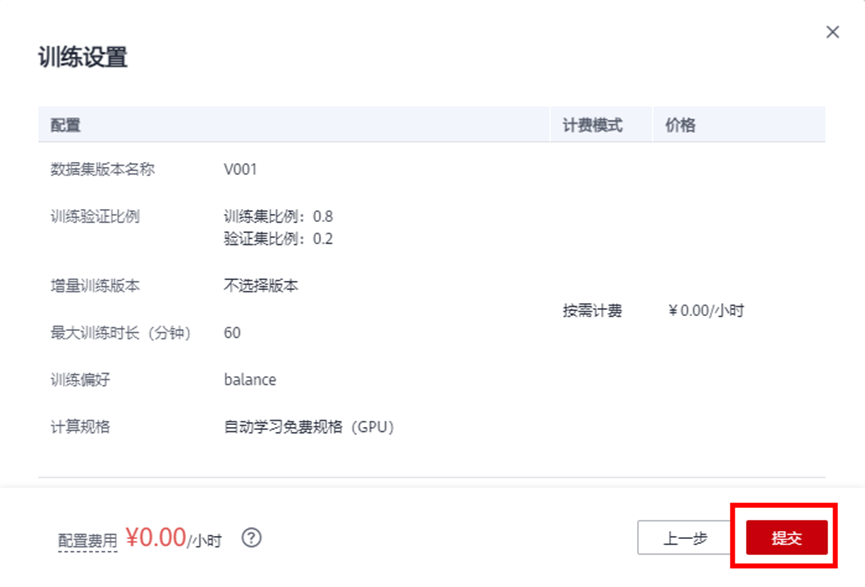865x587 pixels.
Task: Submit training with the 提交 button
Action: 787,538
